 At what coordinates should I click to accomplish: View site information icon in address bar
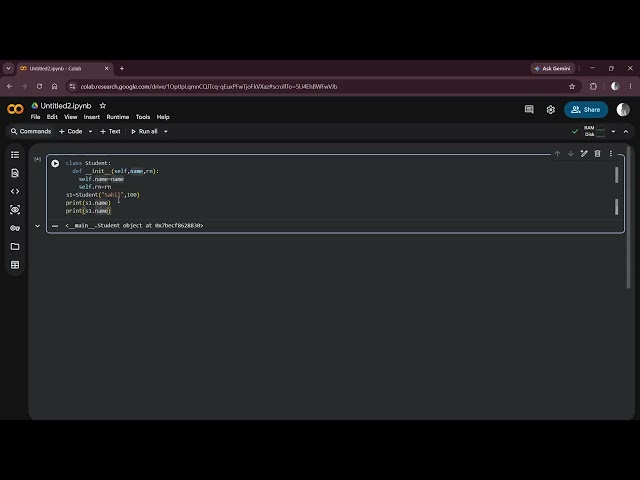pos(72,87)
